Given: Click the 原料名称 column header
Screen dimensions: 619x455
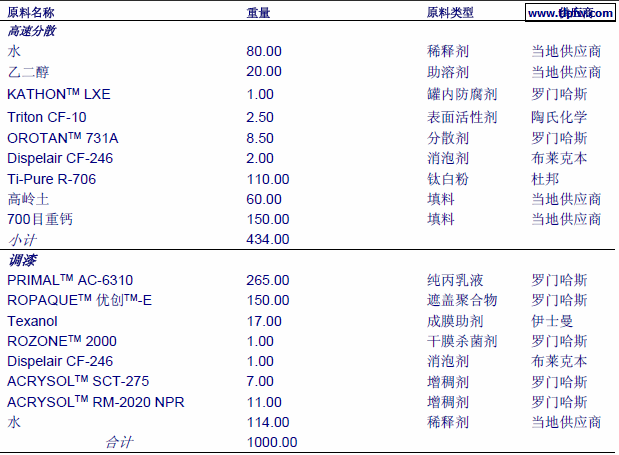Looking at the screenshot, I should [x=31, y=13].
